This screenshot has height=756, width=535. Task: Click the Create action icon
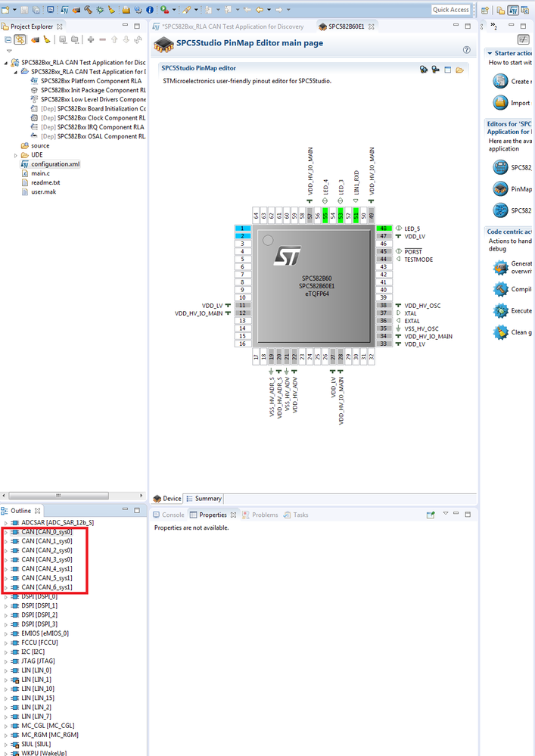tap(501, 81)
